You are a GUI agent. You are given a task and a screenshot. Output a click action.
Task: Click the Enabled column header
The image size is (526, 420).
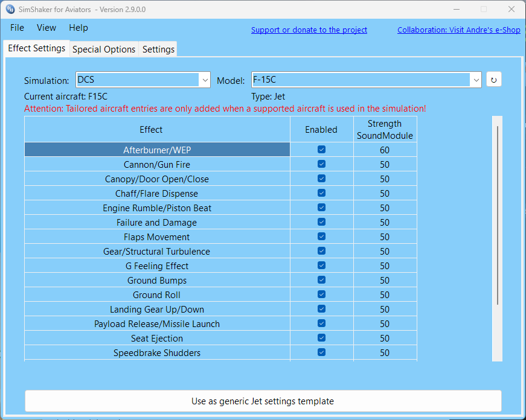(x=321, y=129)
